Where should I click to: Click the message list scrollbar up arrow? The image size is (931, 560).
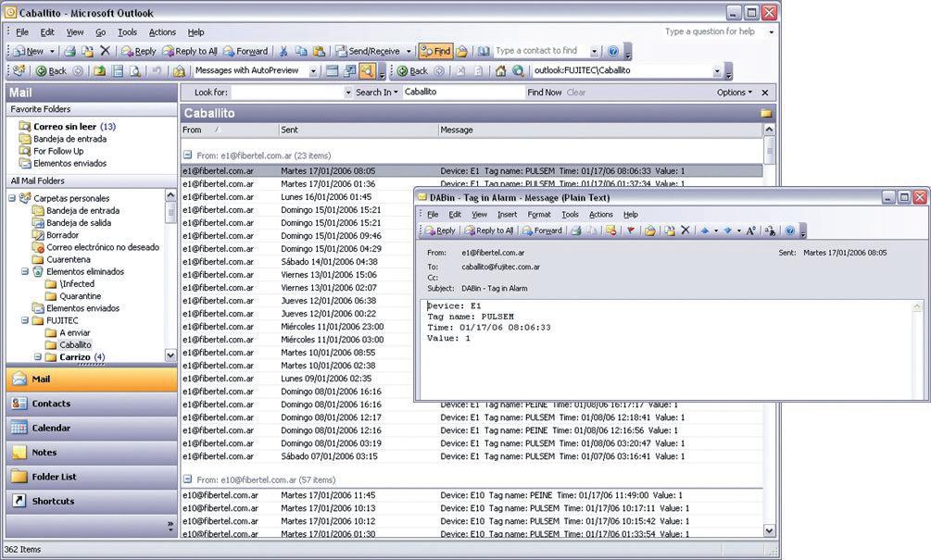coord(769,130)
